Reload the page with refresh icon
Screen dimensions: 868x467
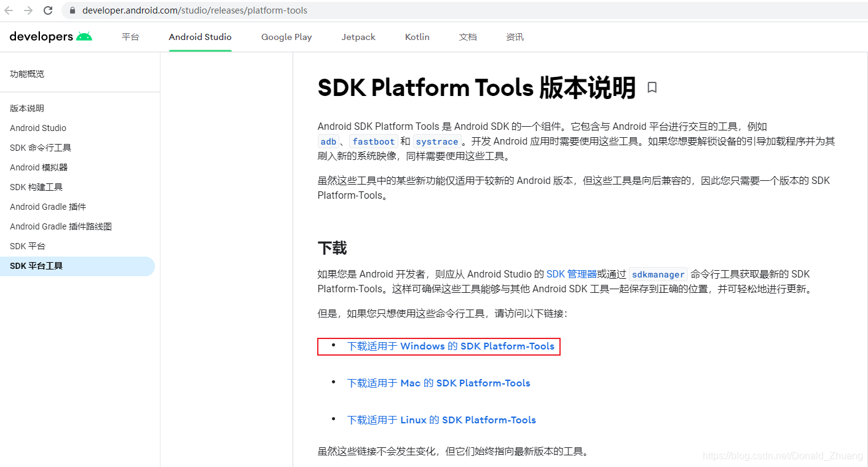(48, 10)
